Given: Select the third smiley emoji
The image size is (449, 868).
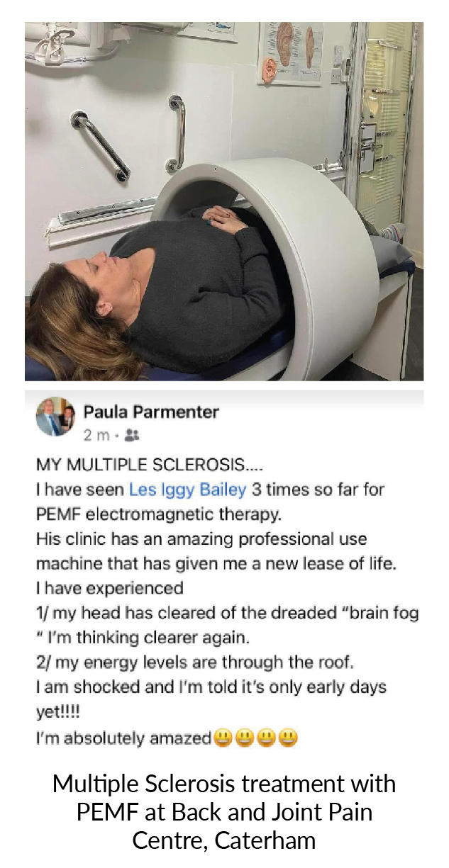Looking at the screenshot, I should [x=267, y=738].
